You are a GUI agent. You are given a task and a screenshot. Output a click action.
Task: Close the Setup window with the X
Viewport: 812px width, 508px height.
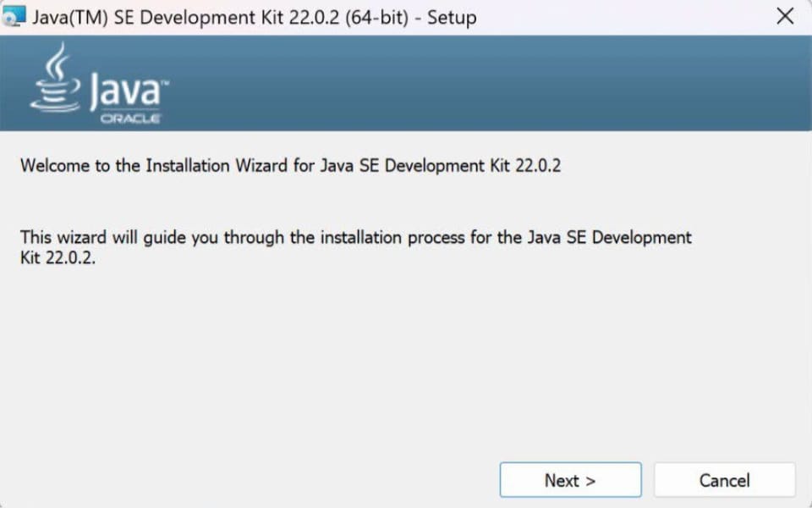point(785,17)
